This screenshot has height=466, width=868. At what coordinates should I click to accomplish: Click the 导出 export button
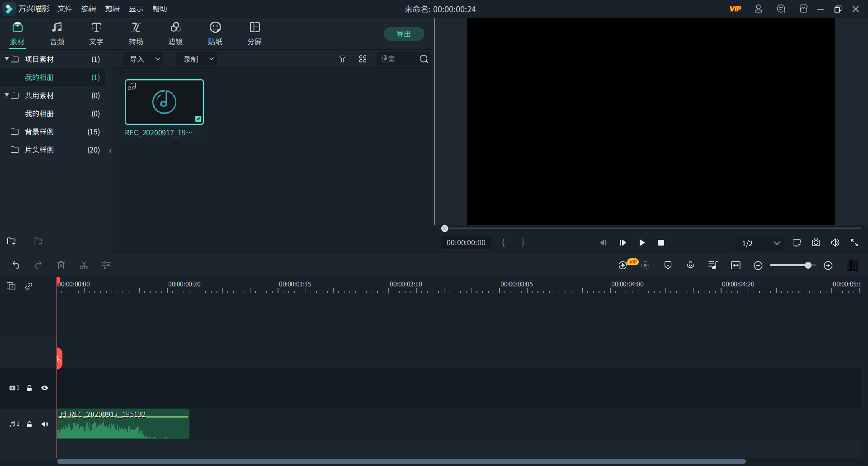coord(404,34)
